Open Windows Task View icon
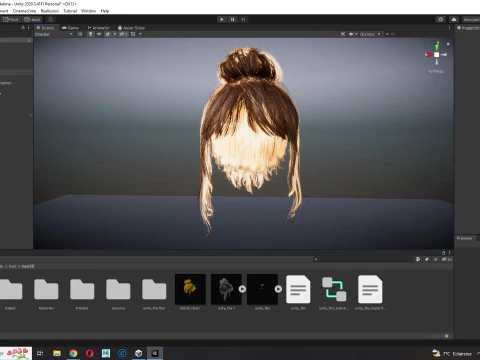The width and height of the screenshot is (480, 360). (40, 353)
